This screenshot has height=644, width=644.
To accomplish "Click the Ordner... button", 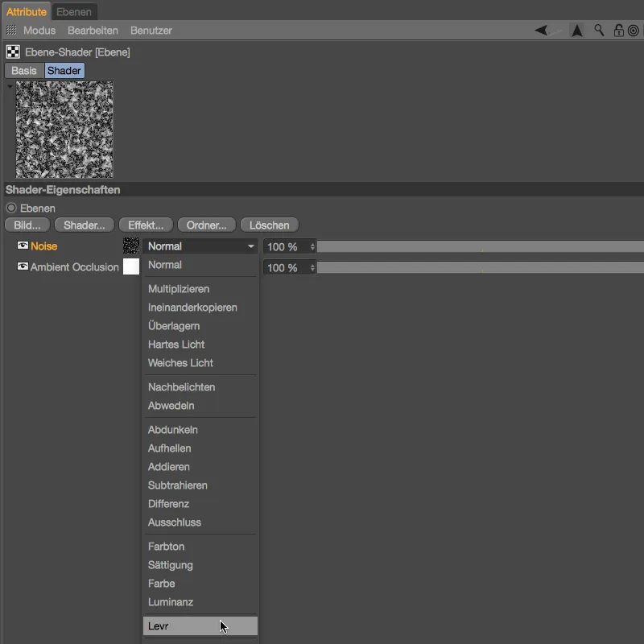I will coord(207,225).
